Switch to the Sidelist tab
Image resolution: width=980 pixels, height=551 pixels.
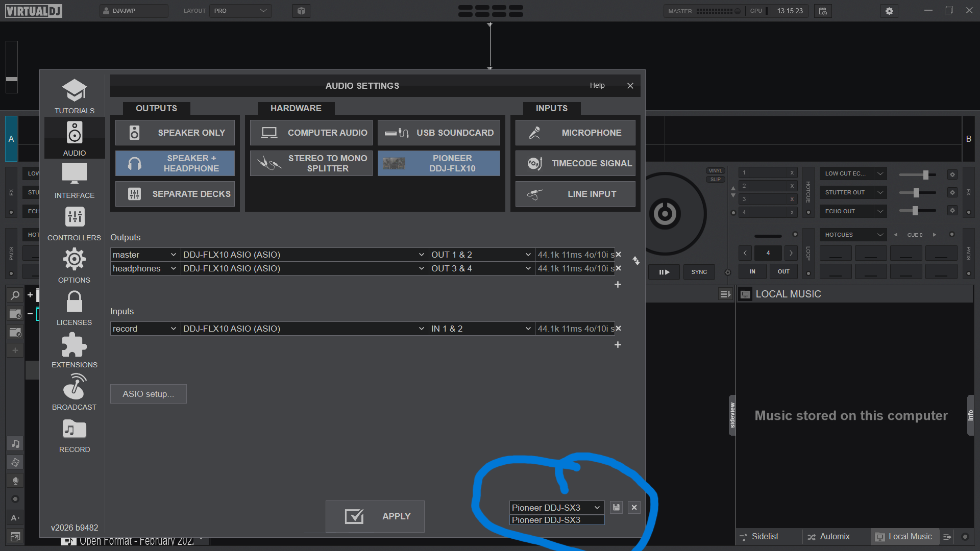(759, 537)
